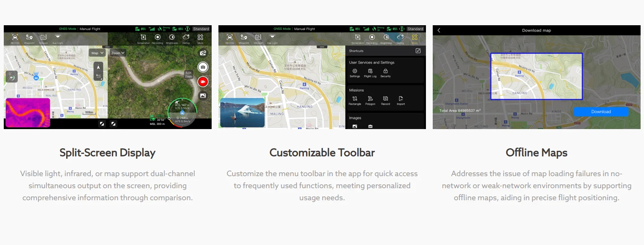Click Import mission icon
Viewport: 644px width, 245px height.
click(401, 100)
